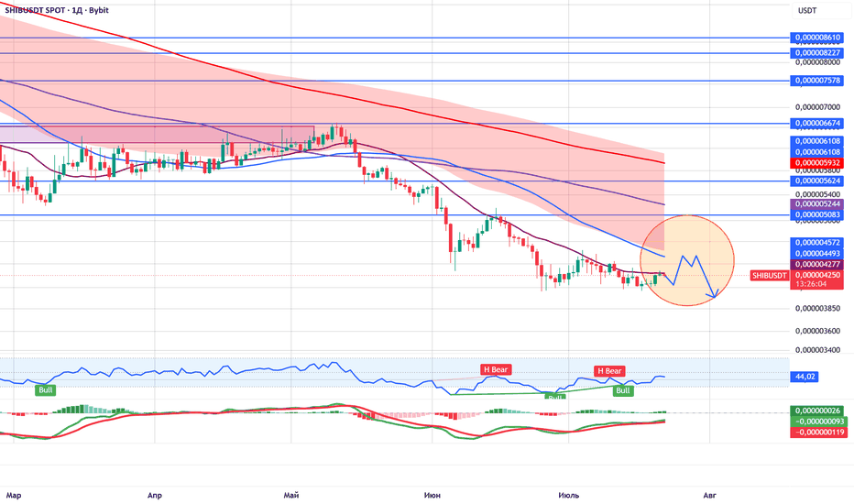Select the Bull label below the second H Bear
Screen dimensions: 854x504
[x=622, y=390]
